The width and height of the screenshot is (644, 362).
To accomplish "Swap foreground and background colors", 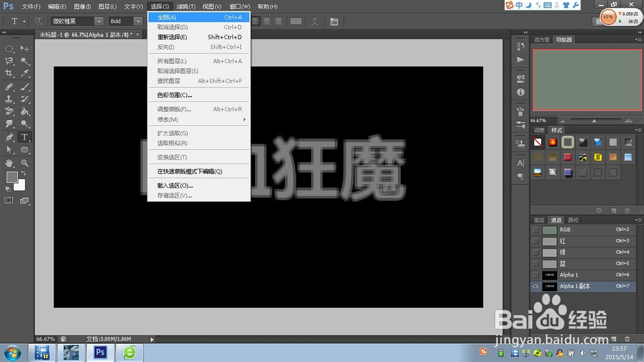I will tap(23, 173).
